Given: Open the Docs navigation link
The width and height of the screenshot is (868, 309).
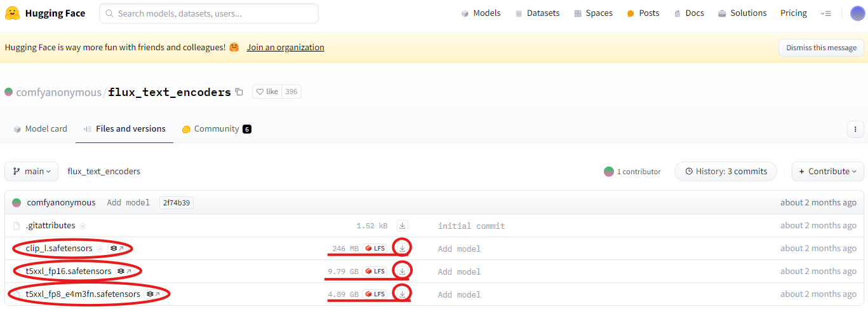Looking at the screenshot, I should [689, 13].
